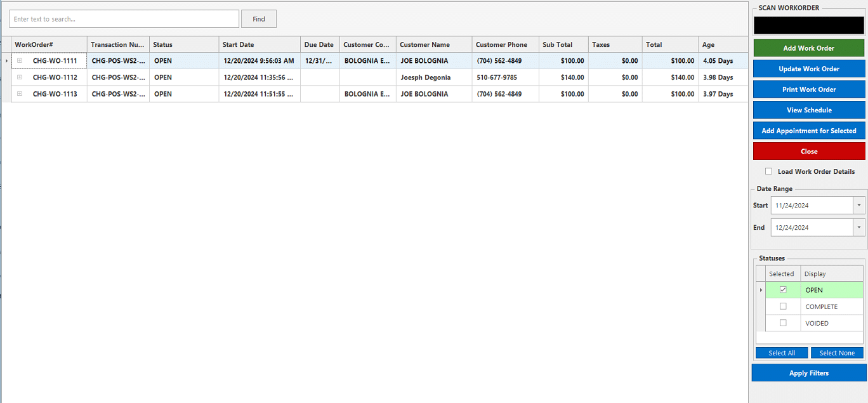
Task: Sort by WorkOrder# column header
Action: (49, 44)
